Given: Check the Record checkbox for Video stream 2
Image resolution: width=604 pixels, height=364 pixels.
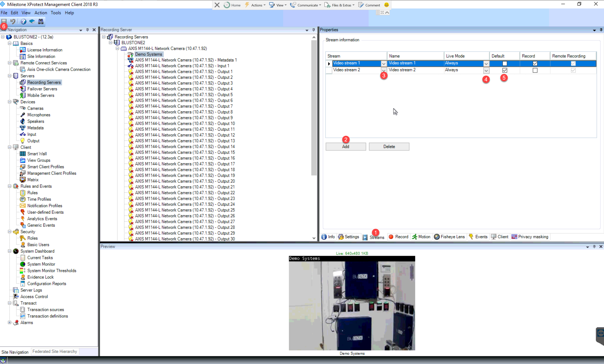Looking at the screenshot, I should 535,70.
